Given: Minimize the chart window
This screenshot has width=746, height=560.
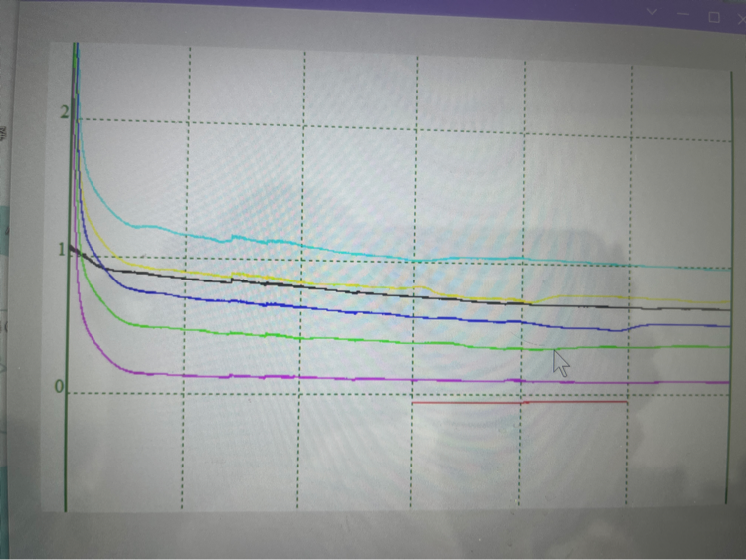Looking at the screenshot, I should tap(683, 14).
